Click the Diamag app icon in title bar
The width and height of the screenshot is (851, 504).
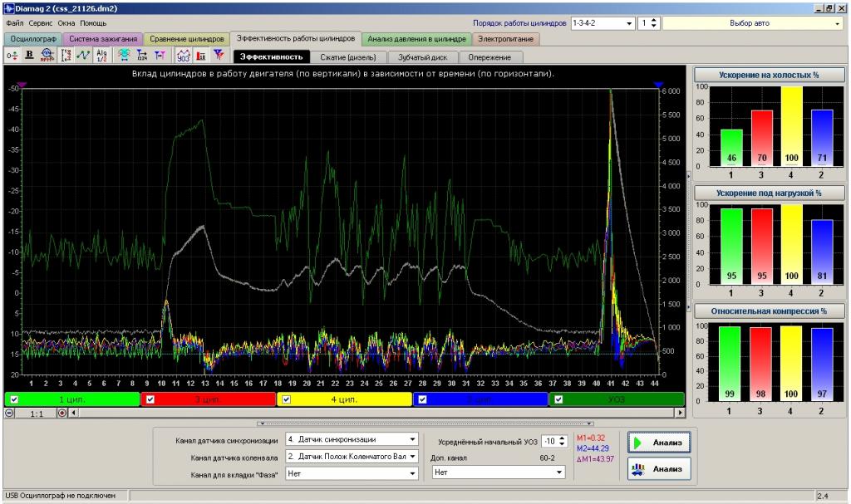click(x=8, y=8)
